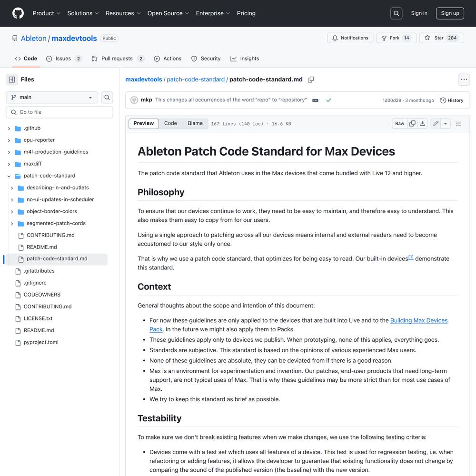This screenshot has height=476, width=476.
Task: Open the pyproject.toml file
Action: coord(41,342)
